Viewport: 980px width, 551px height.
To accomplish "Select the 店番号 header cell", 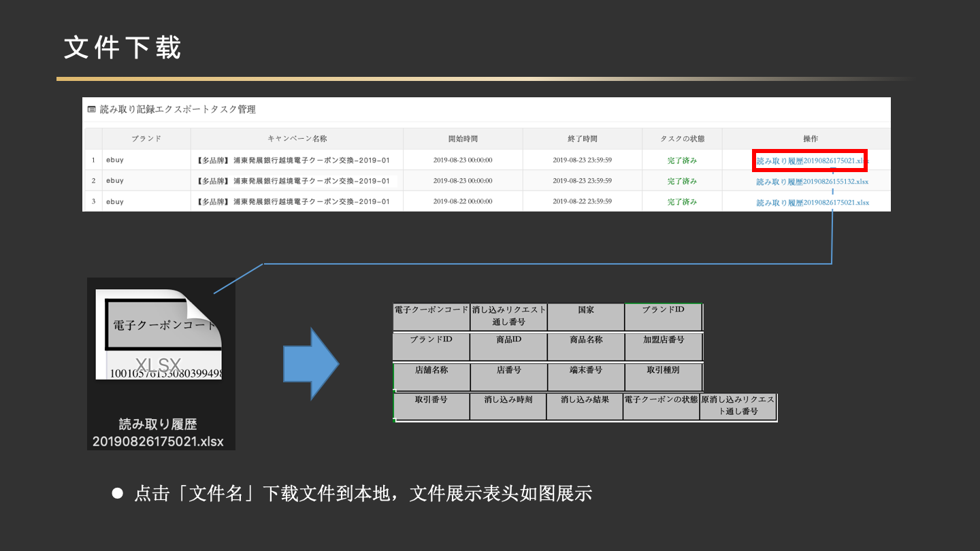I will pos(508,377).
